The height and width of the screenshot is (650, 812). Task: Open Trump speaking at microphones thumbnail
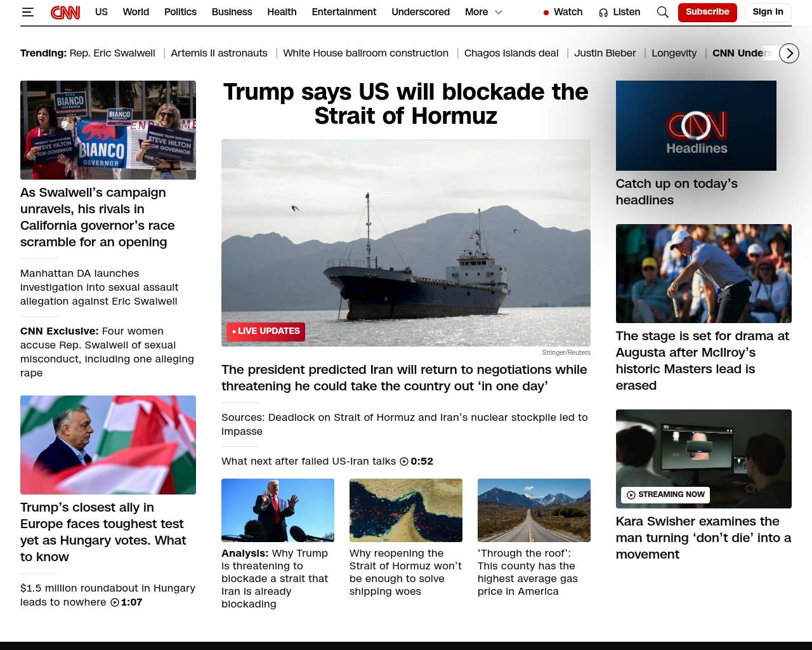[x=278, y=510]
